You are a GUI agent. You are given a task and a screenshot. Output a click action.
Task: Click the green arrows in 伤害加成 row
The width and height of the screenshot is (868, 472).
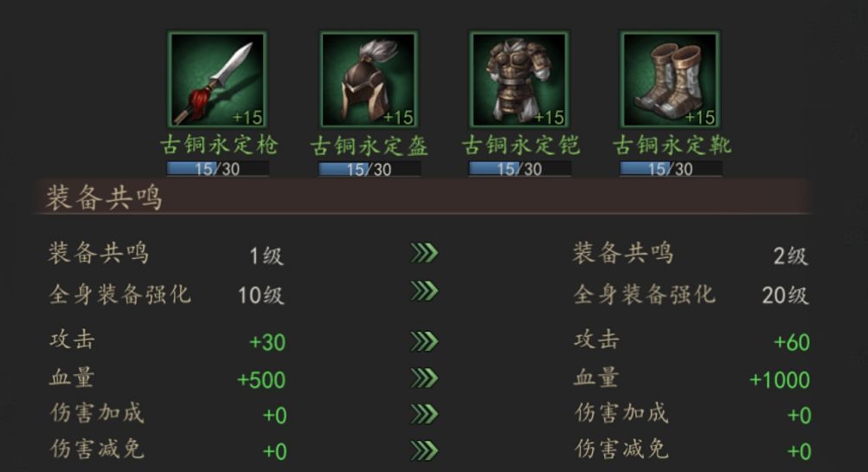(x=425, y=414)
